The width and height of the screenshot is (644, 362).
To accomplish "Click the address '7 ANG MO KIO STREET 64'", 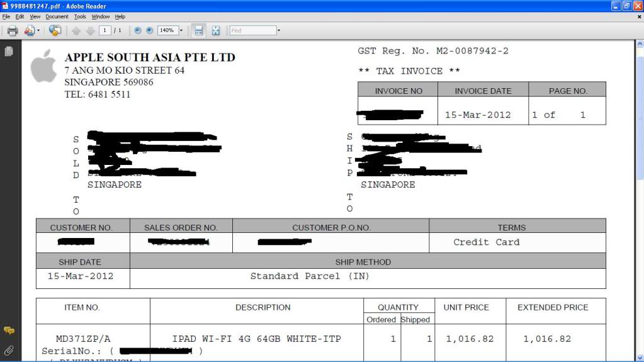I will pos(125,71).
